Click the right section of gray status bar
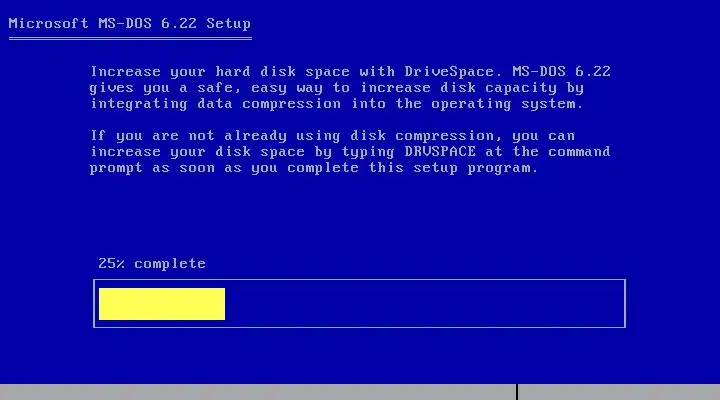Screen dimensions: 720x400 (x=619, y=392)
